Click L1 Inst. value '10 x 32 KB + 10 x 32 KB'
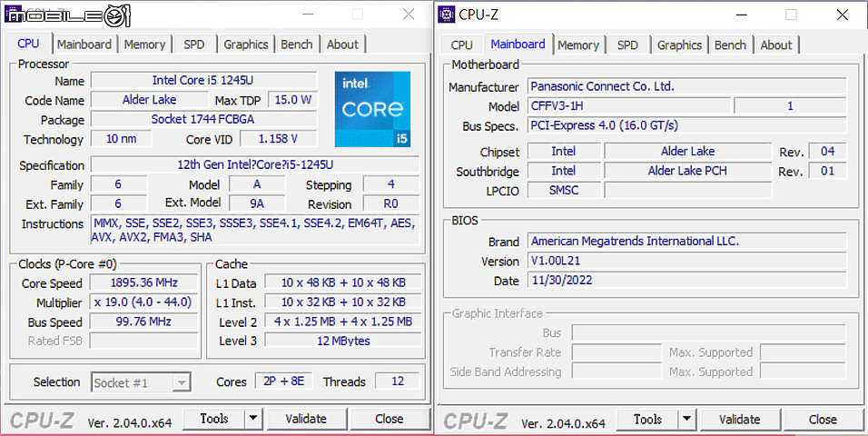 coord(343,302)
